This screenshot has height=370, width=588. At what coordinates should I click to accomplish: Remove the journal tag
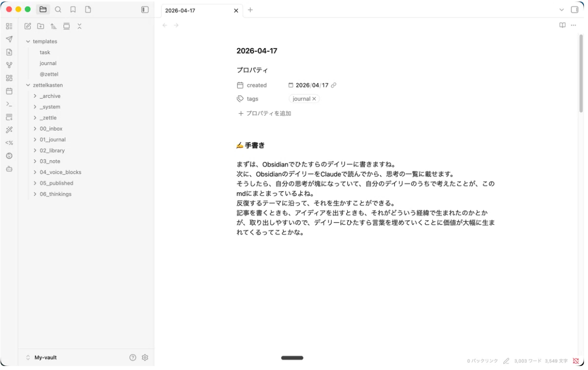[x=314, y=99]
